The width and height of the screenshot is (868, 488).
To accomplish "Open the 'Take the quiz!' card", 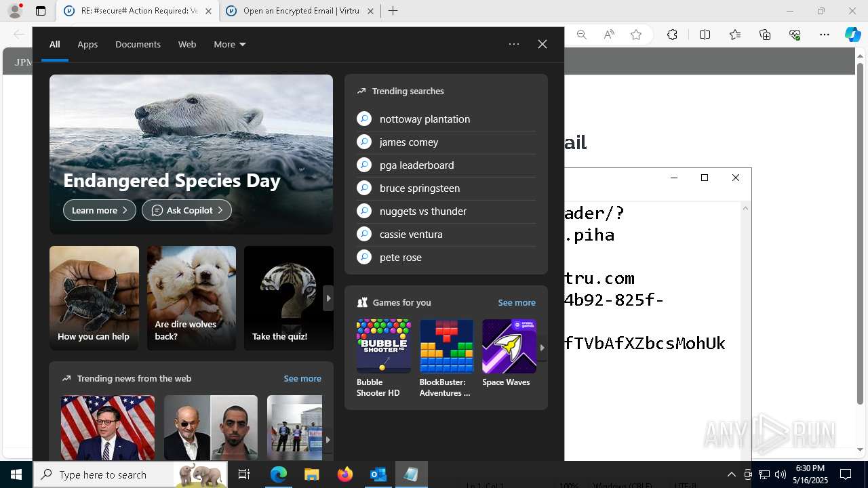I will click(289, 298).
